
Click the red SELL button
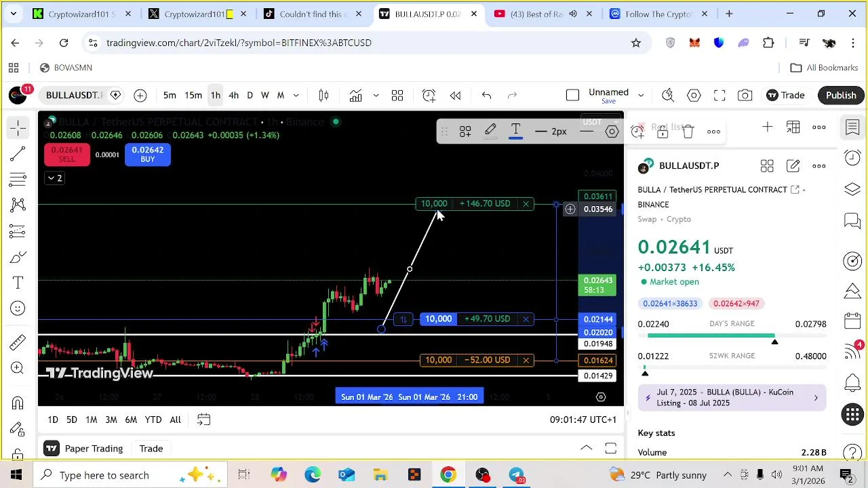pyautogui.click(x=66, y=155)
